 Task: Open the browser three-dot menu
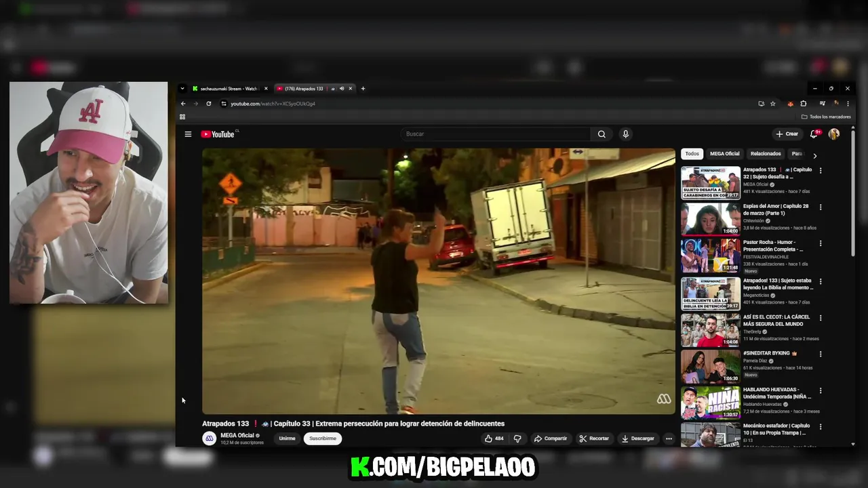[848, 104]
